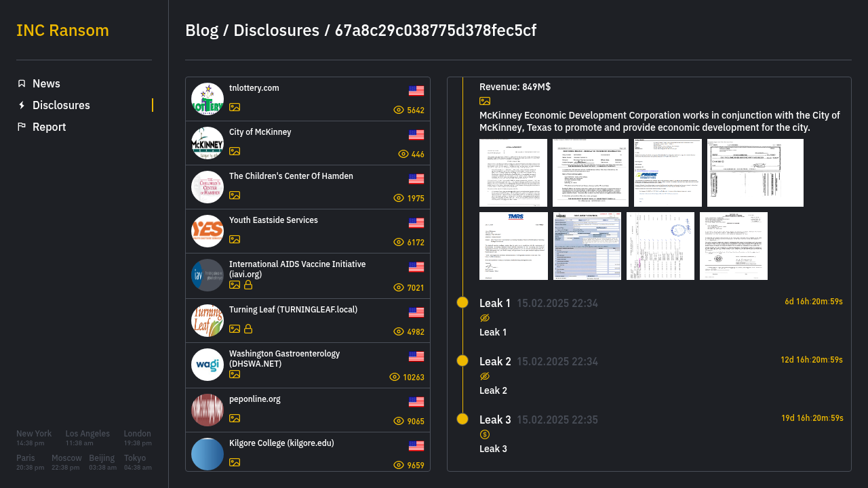Click the dollar icon under Leak 3

click(485, 434)
